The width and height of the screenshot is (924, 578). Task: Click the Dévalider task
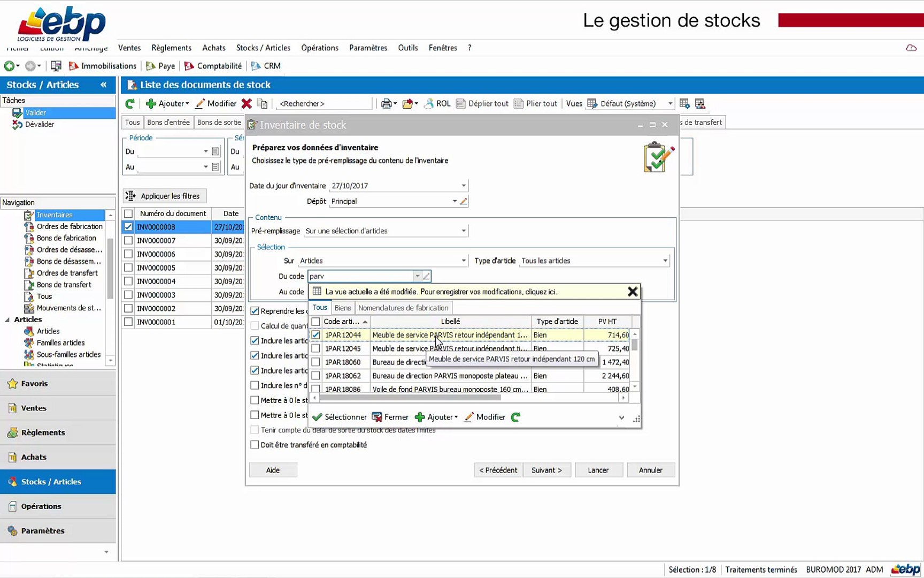coord(40,124)
